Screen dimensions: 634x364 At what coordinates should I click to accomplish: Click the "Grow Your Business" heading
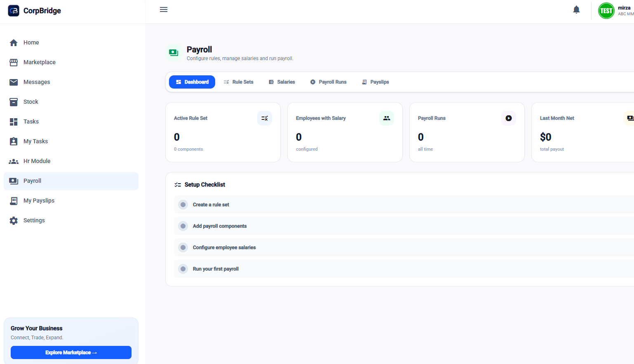37,328
